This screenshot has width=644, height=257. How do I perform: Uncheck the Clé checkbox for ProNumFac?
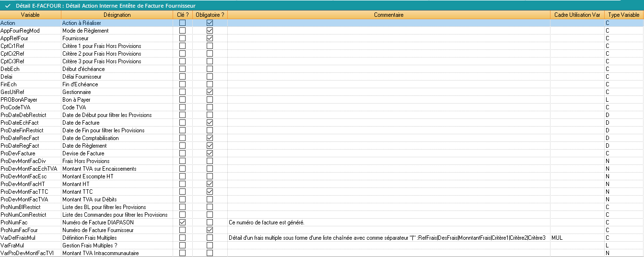(182, 222)
